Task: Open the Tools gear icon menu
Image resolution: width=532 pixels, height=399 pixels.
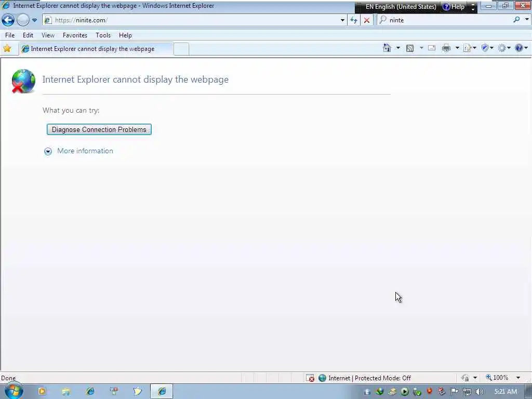Action: click(x=504, y=48)
